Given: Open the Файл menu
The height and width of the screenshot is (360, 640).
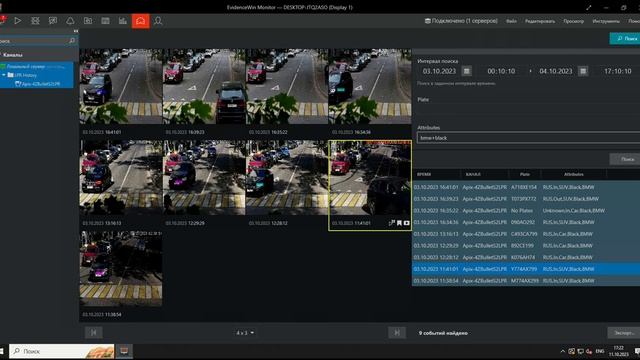Looking at the screenshot, I should point(511,21).
